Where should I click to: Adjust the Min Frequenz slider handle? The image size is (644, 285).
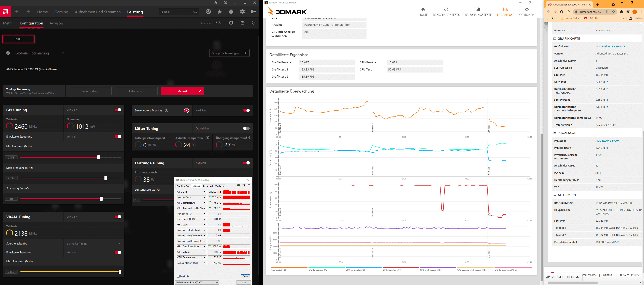99,157
